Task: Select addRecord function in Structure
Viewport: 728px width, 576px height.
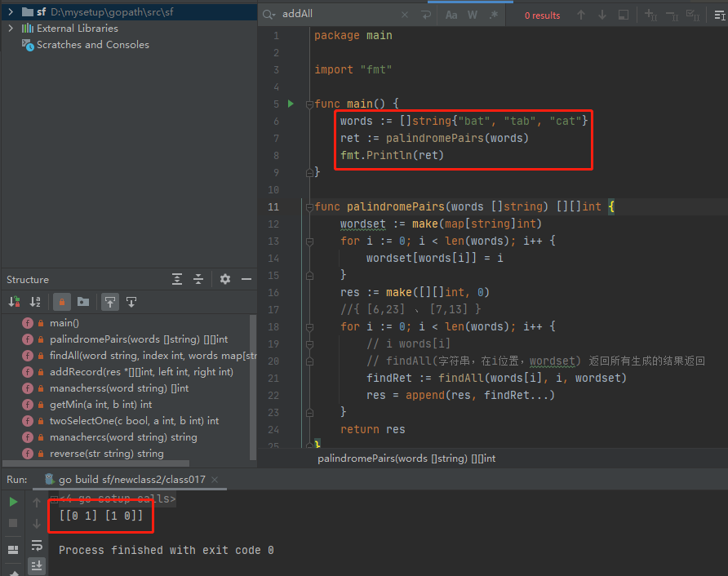Action: (142, 372)
